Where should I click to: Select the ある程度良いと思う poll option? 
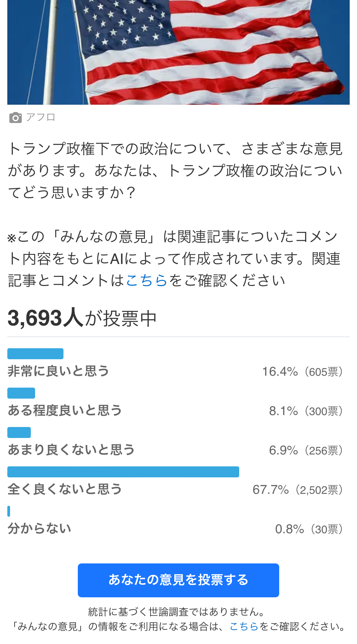coord(65,411)
